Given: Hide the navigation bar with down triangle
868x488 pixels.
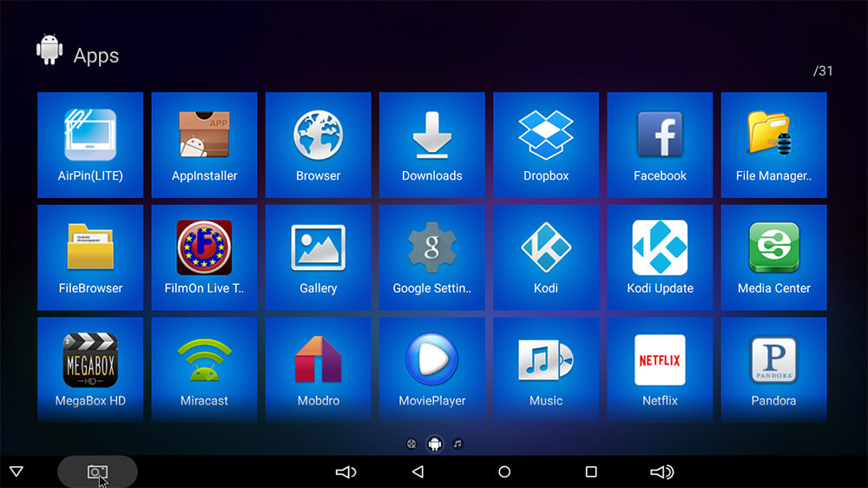Looking at the screenshot, I should 16,472.
